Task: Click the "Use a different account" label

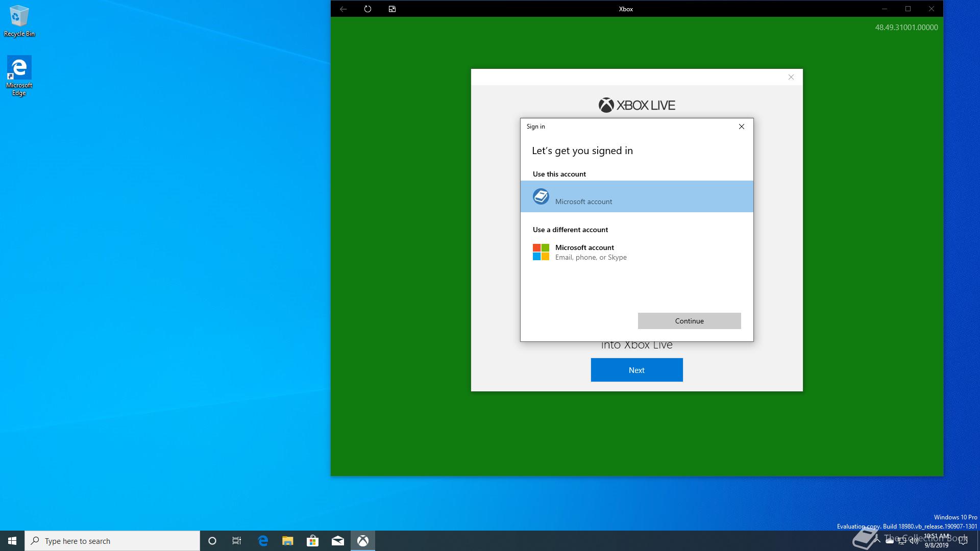Action: tap(571, 230)
